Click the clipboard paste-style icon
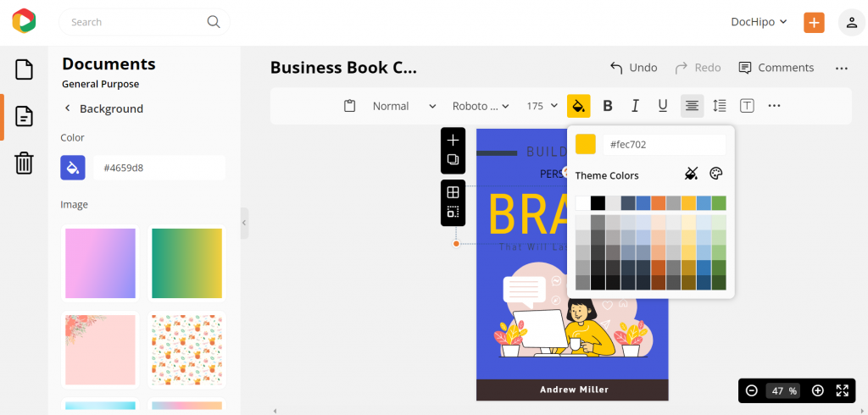 click(x=349, y=106)
